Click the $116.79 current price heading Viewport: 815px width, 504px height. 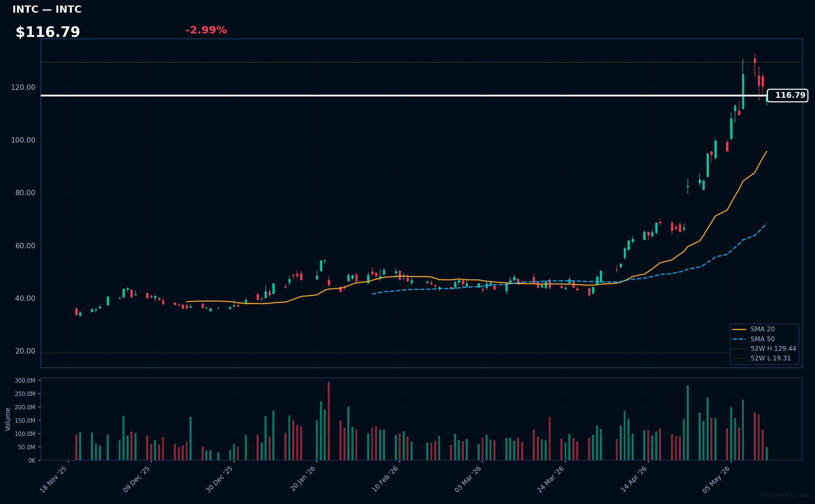[x=48, y=32]
